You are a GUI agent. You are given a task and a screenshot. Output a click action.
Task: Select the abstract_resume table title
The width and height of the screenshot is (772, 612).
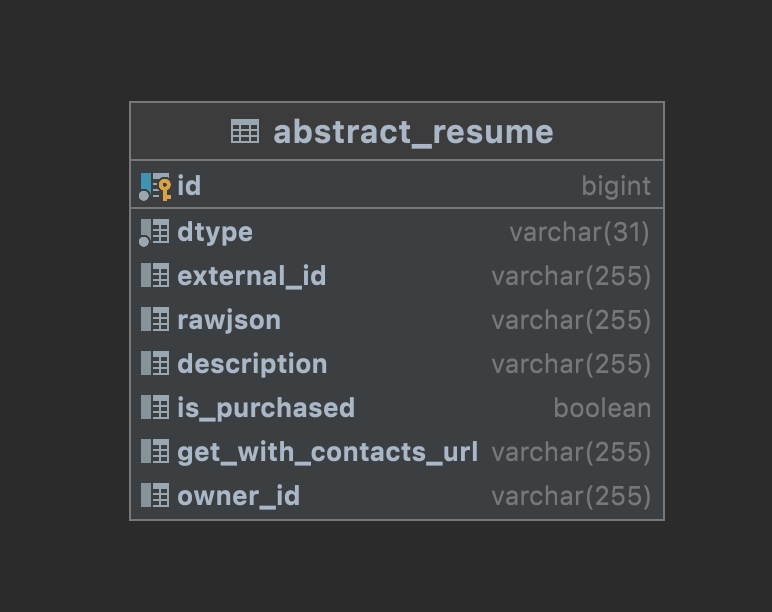[413, 132]
